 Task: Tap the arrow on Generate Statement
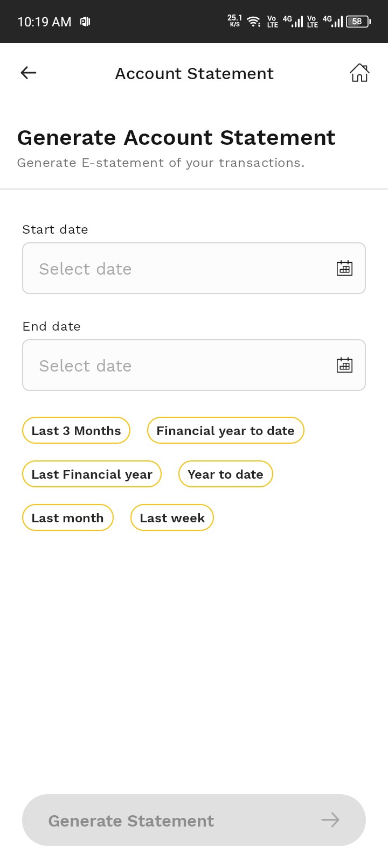tap(330, 820)
